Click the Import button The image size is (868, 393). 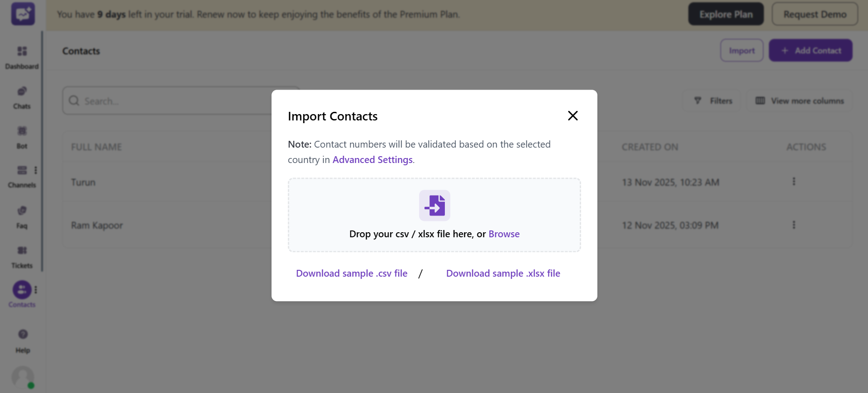(x=741, y=50)
